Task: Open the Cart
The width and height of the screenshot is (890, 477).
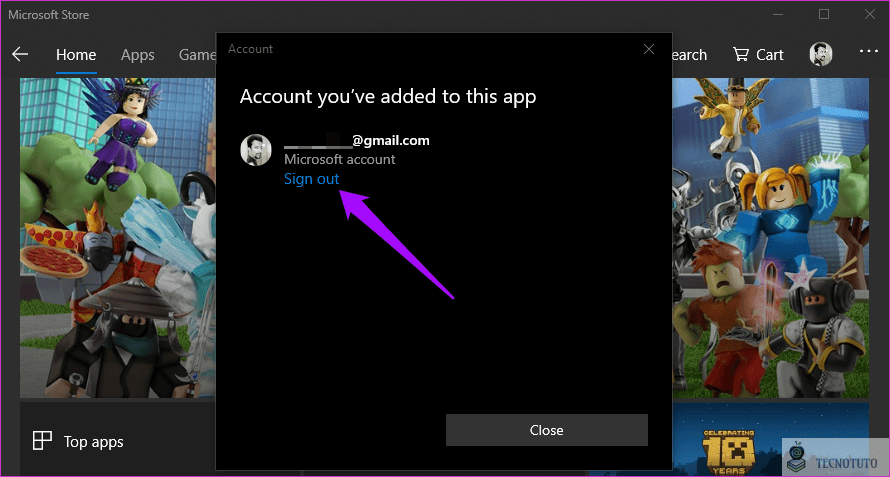Action: 758,55
